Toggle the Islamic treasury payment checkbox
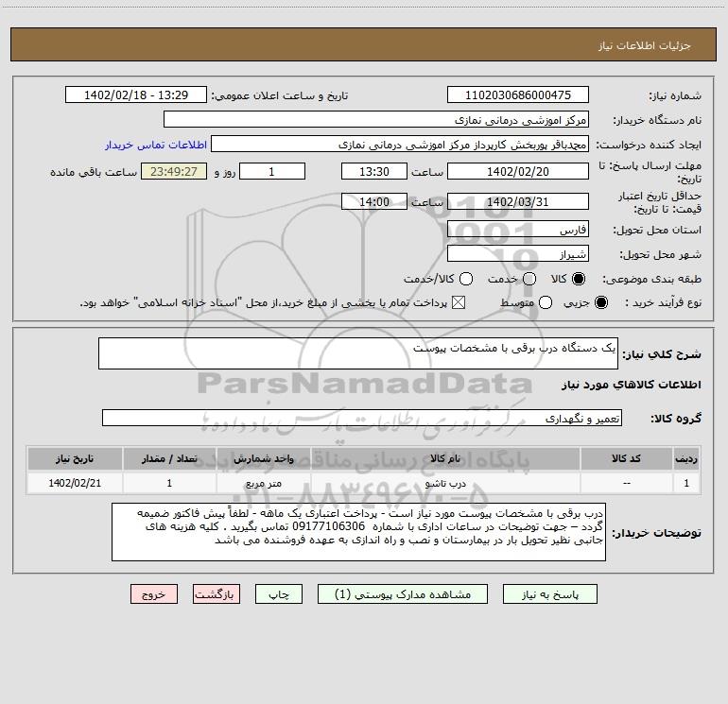728x704 pixels. pyautogui.click(x=459, y=302)
